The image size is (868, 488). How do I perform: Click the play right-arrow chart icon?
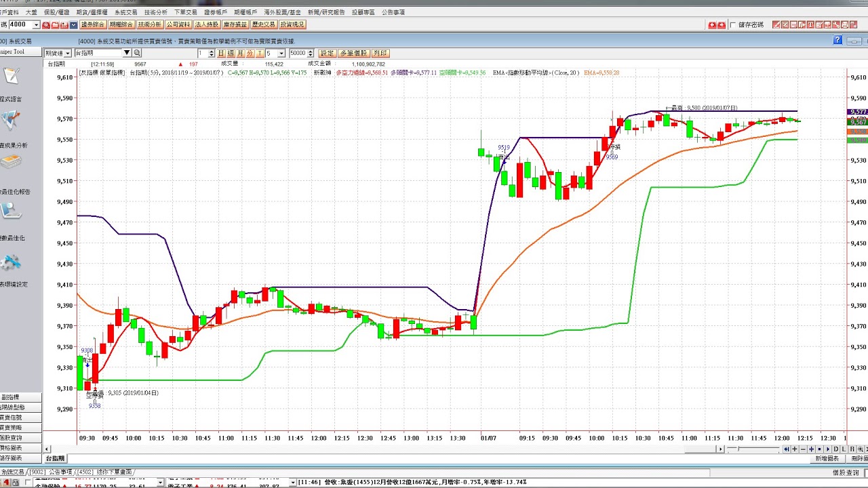coord(827,449)
